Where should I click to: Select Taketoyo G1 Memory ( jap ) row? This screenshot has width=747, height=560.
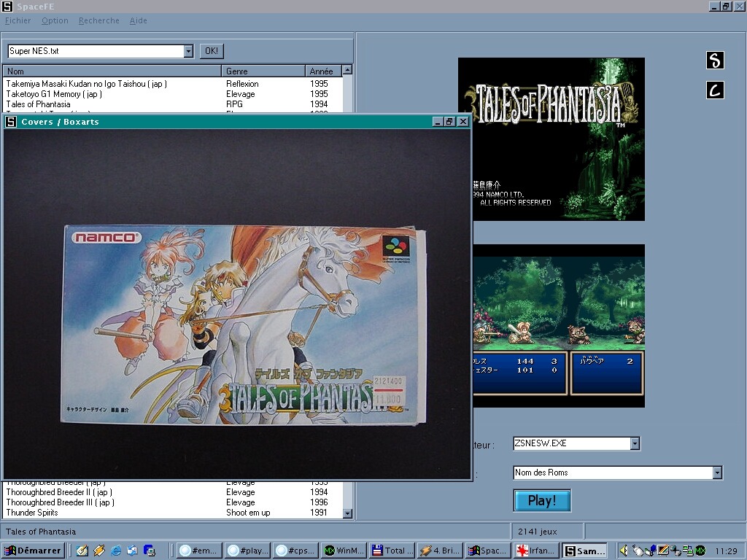tap(172, 94)
